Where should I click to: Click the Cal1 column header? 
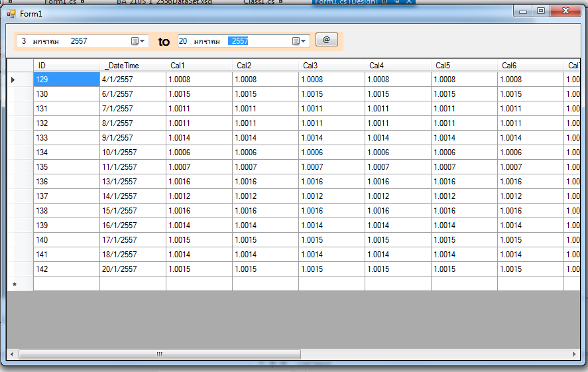pyautogui.click(x=199, y=66)
